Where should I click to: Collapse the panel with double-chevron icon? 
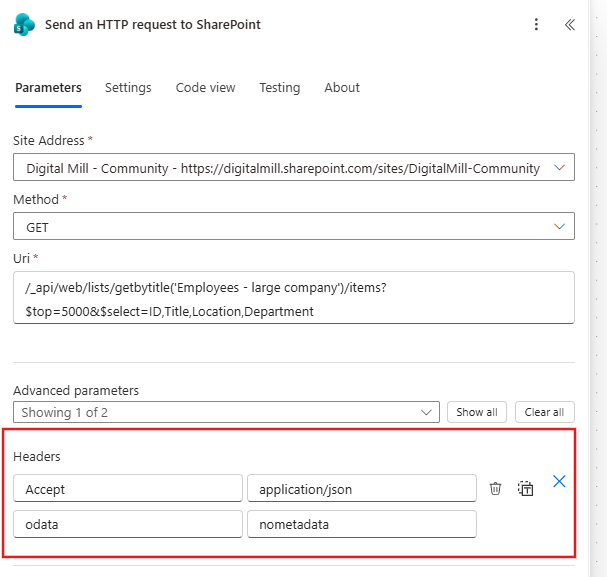click(x=569, y=25)
